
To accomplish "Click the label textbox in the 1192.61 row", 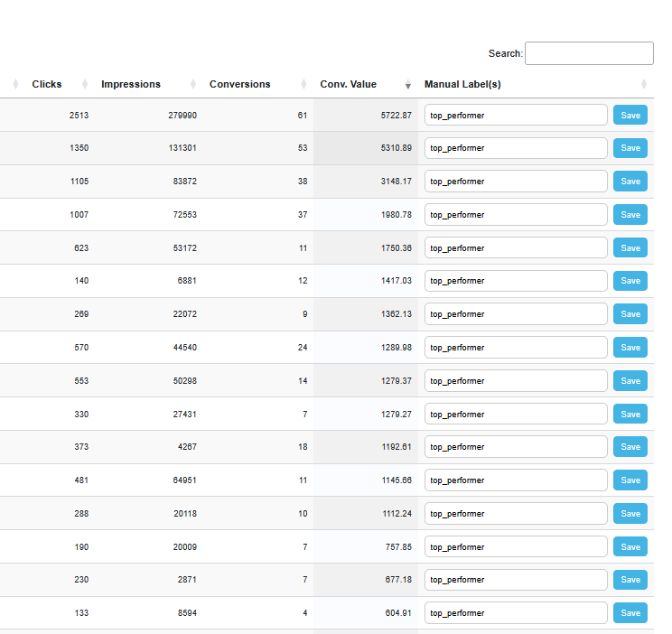I will click(x=516, y=447).
